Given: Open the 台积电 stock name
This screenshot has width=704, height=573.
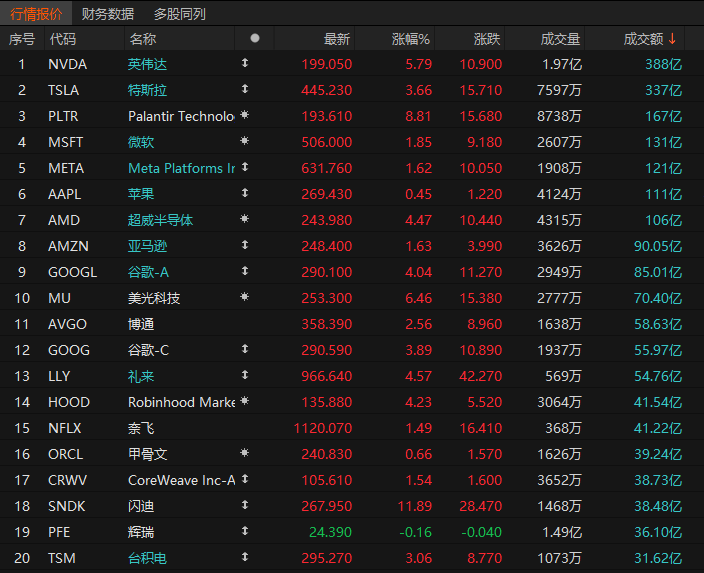Looking at the screenshot, I should coord(147,559).
